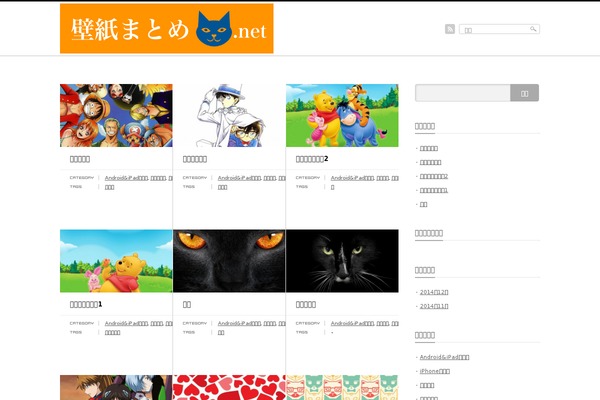
Task: Open the Android&iPad category in the sidebar
Action: click(x=444, y=357)
